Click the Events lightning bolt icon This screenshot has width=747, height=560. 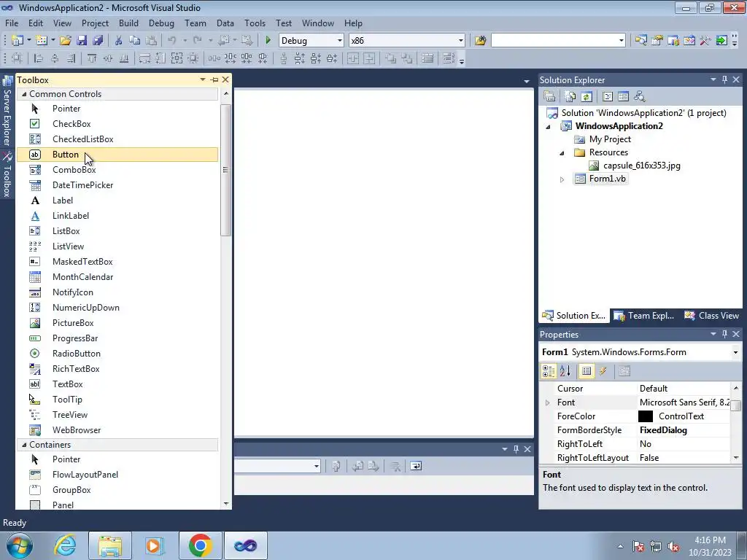(603, 371)
